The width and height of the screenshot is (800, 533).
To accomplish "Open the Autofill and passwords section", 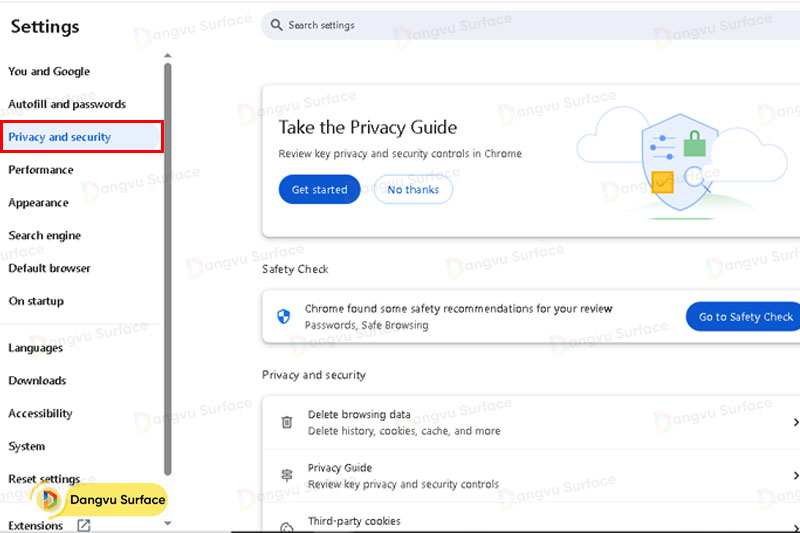I will pyautogui.click(x=67, y=104).
